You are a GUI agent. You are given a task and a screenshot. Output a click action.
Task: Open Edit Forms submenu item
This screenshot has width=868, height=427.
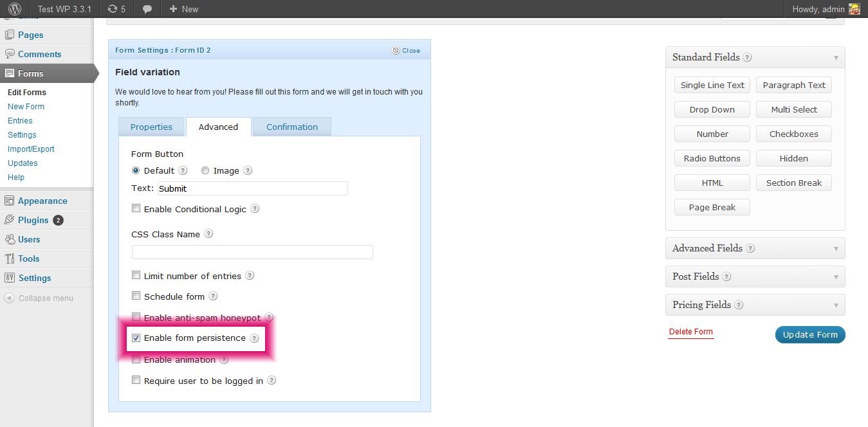pyautogui.click(x=27, y=93)
